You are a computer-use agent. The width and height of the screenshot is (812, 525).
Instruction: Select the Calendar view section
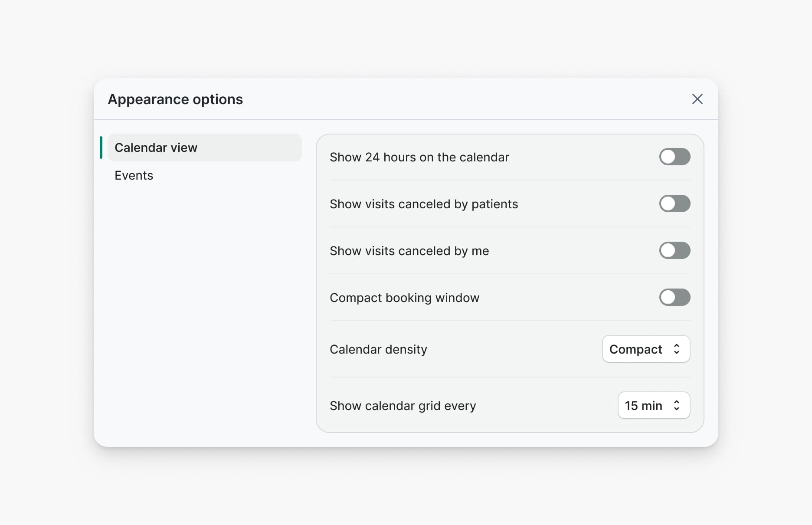pyautogui.click(x=204, y=148)
